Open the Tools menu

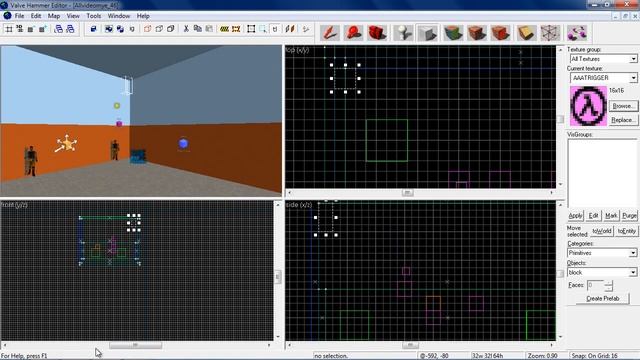coord(93,16)
